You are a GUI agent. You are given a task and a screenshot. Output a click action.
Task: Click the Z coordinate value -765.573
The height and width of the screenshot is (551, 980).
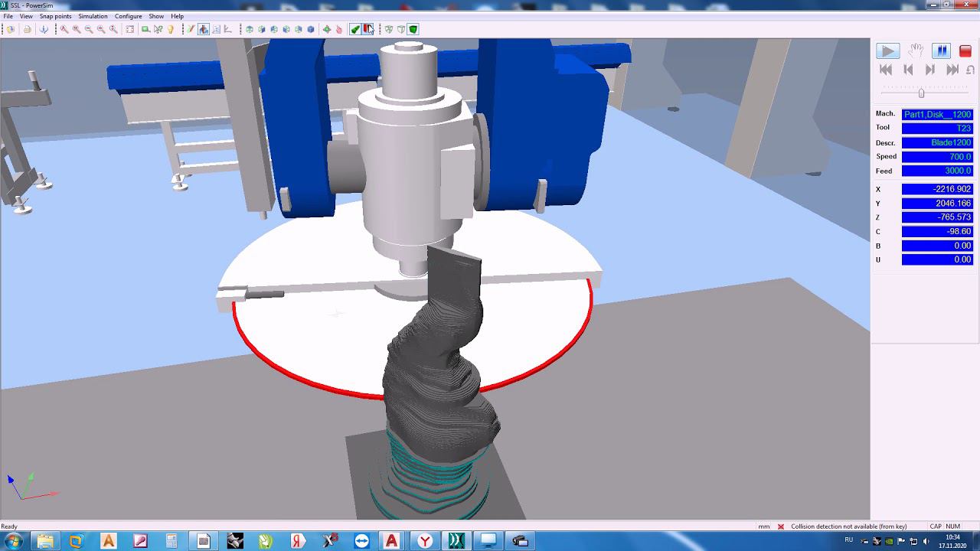point(937,217)
